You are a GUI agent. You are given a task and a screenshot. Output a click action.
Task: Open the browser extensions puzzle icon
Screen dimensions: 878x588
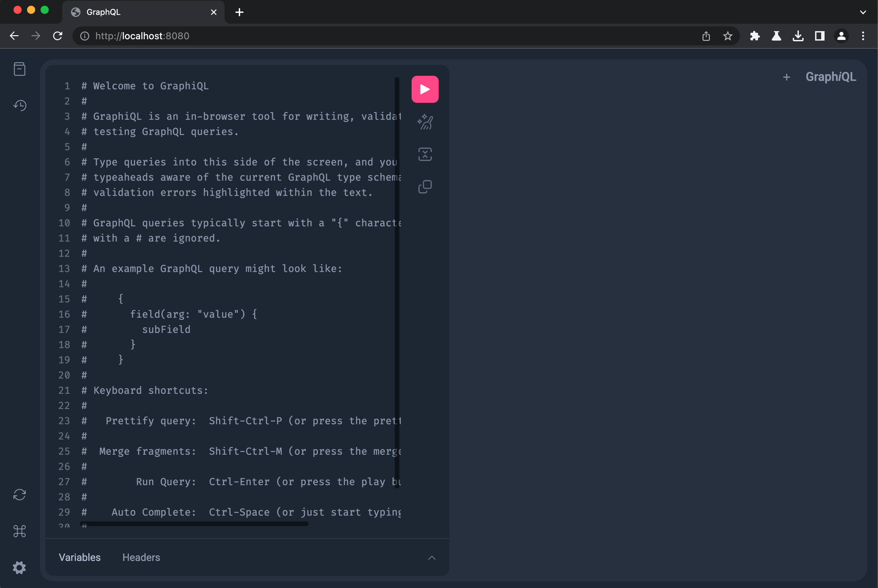pos(755,36)
